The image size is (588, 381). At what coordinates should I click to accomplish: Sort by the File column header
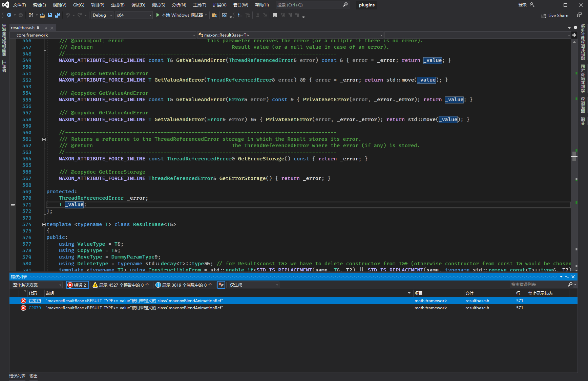tap(489, 293)
